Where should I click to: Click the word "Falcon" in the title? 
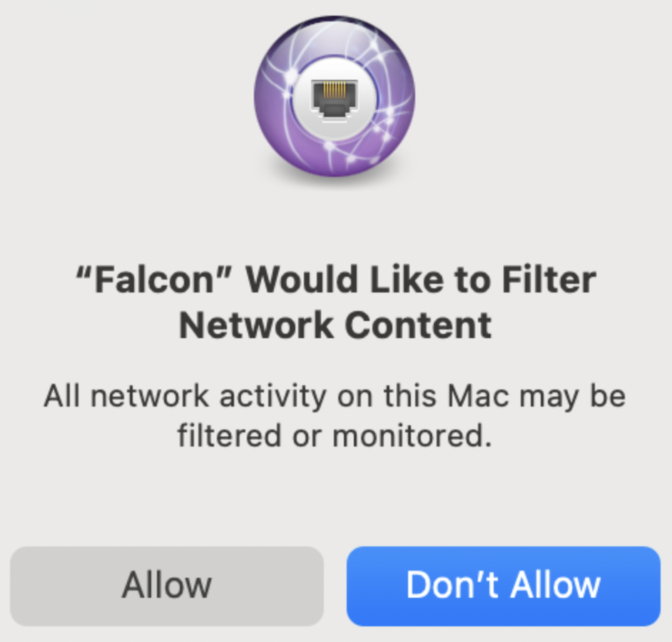pyautogui.click(x=153, y=280)
